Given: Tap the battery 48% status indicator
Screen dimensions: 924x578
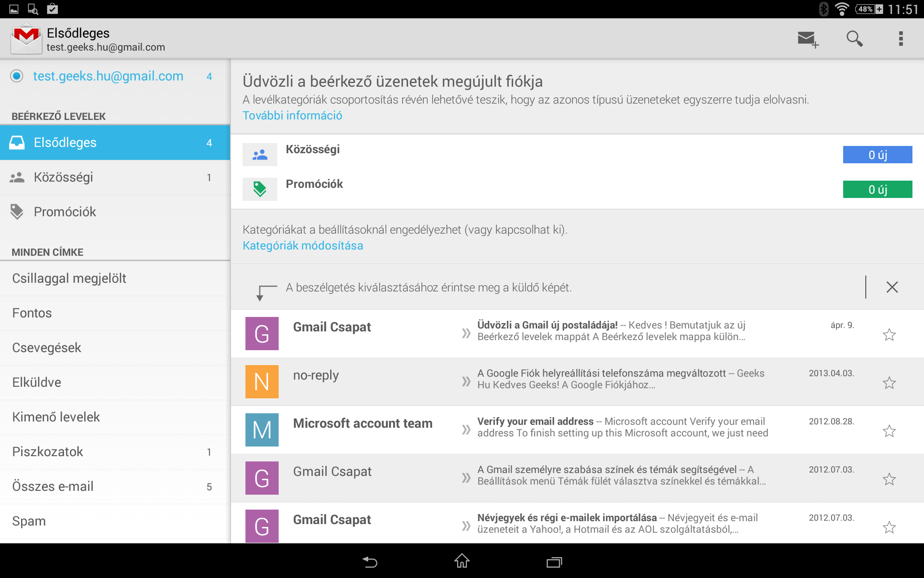Looking at the screenshot, I should 869,9.
